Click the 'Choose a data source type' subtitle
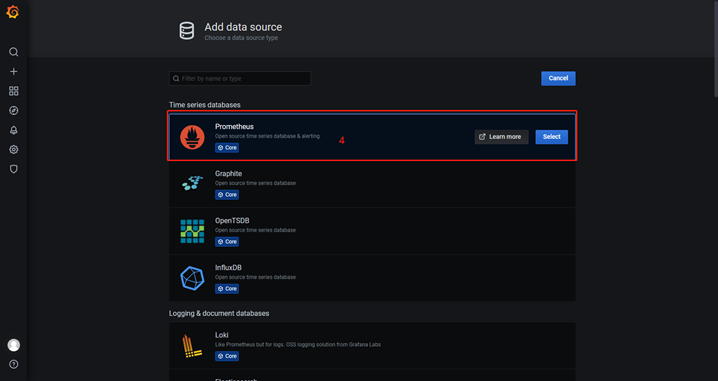Image resolution: width=718 pixels, height=381 pixels. (241, 38)
